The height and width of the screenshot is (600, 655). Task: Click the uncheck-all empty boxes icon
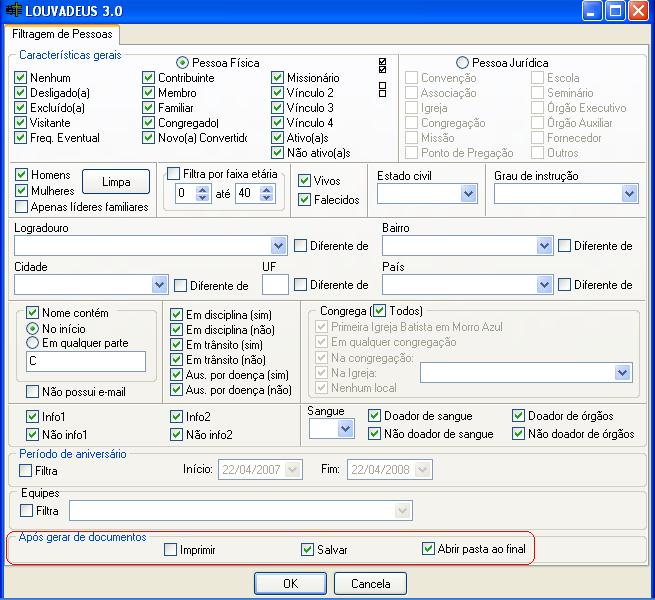coord(382,89)
